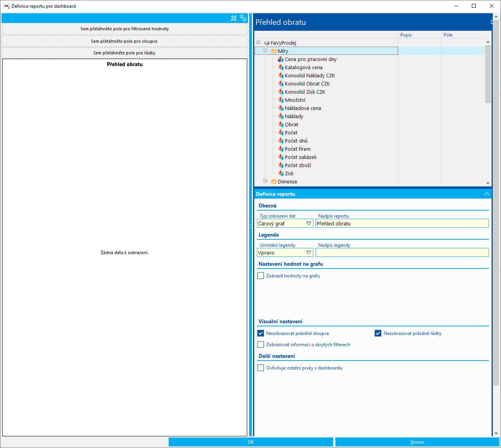Uncheck Nezobrazovat prázdné sloupce
The image size is (501, 448).
tap(261, 333)
